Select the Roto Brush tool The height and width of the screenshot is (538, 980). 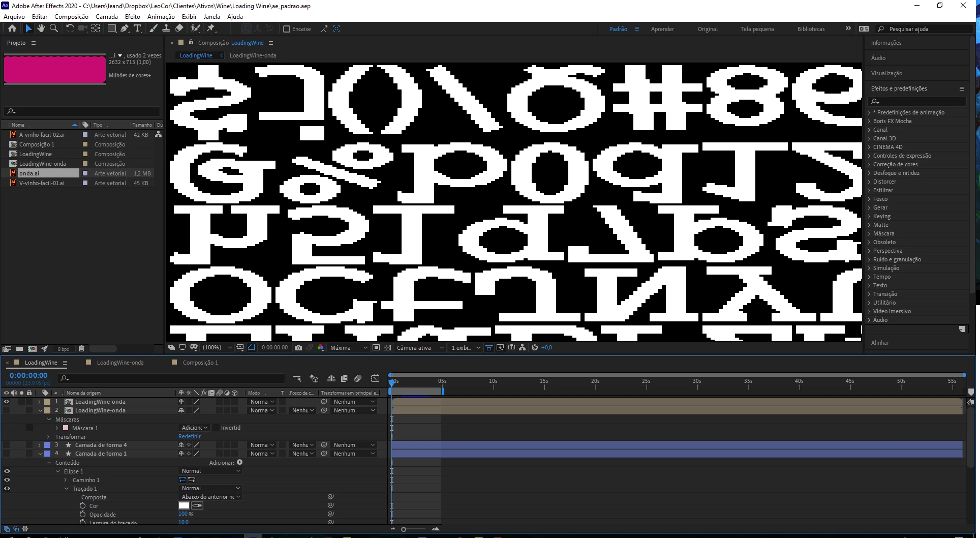[195, 28]
